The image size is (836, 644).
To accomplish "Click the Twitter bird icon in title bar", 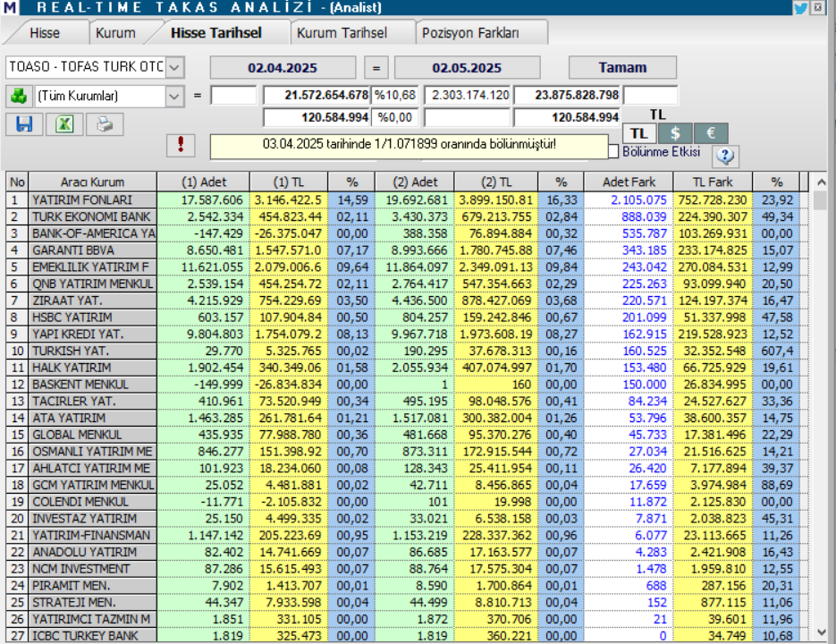I will 800,7.
